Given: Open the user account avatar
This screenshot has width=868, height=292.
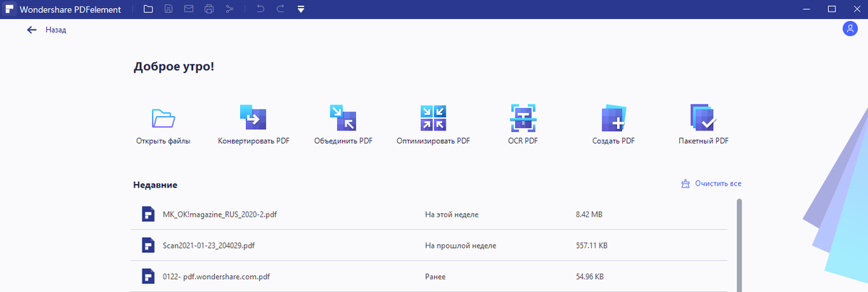Looking at the screenshot, I should click(849, 29).
